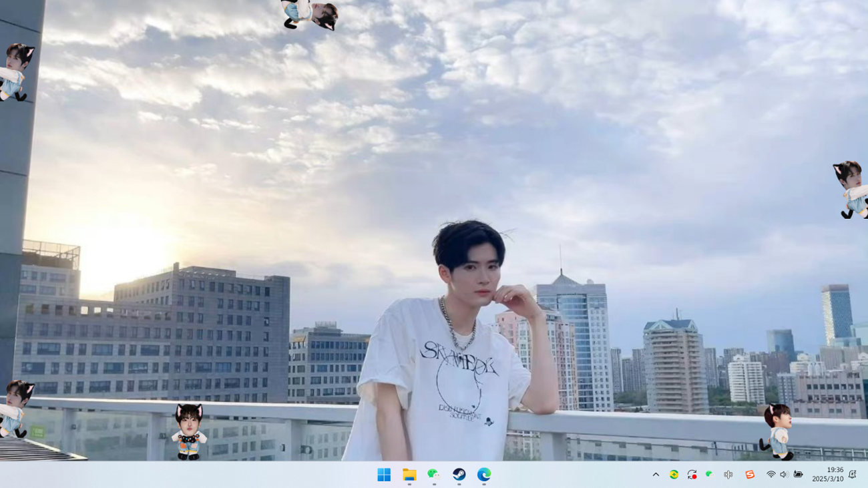Screen dimensions: 868x488
Task: Open the Windows Start menu
Action: coord(384,475)
